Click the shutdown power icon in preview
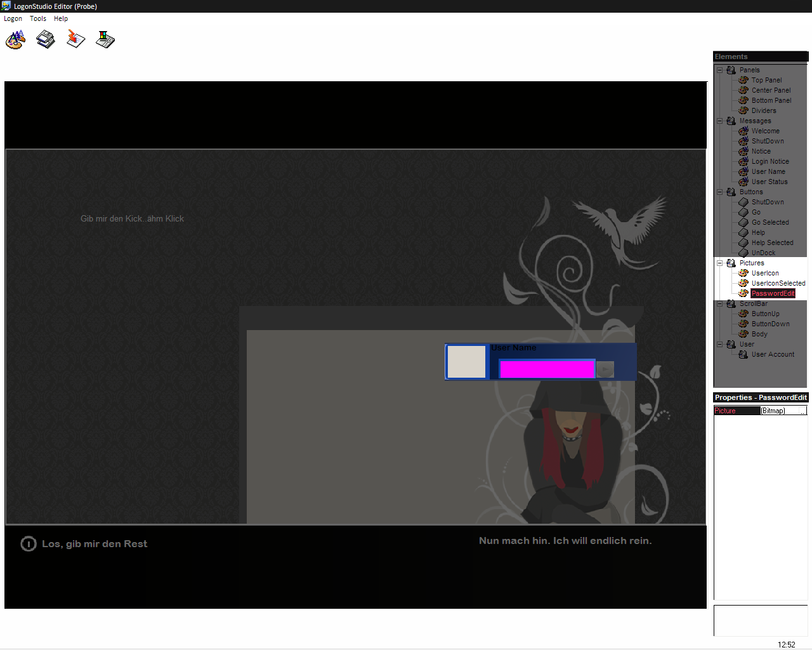 click(x=29, y=544)
